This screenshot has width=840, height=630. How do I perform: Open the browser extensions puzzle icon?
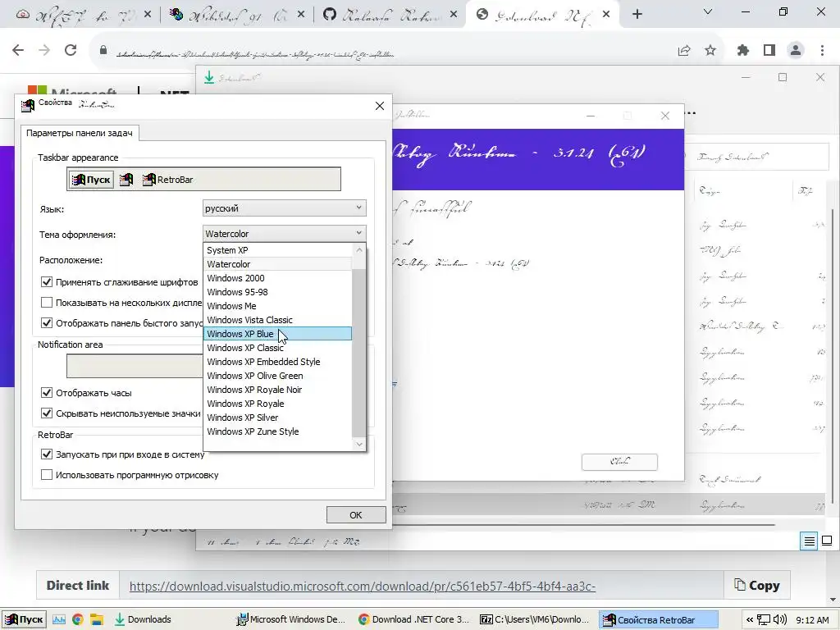[x=743, y=50]
